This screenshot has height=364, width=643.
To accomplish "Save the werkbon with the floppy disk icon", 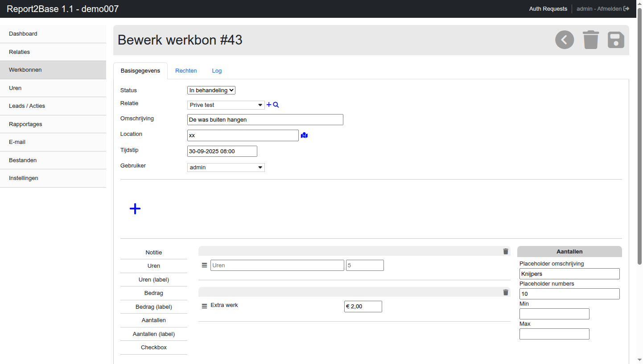I will pyautogui.click(x=616, y=40).
